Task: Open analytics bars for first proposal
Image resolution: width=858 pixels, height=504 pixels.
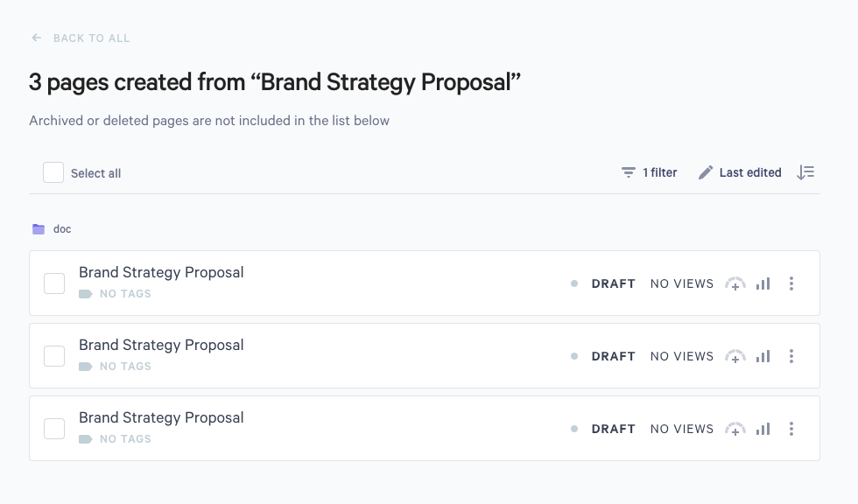Action: click(x=763, y=283)
